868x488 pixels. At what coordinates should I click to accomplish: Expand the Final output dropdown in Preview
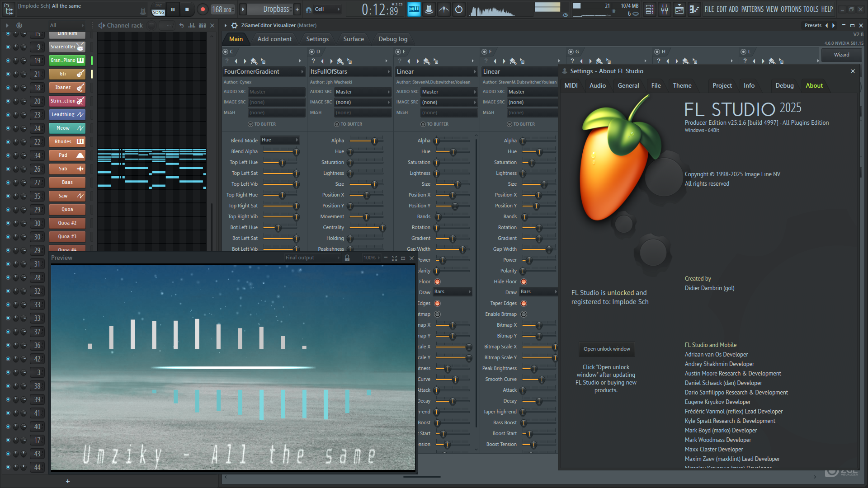312,258
